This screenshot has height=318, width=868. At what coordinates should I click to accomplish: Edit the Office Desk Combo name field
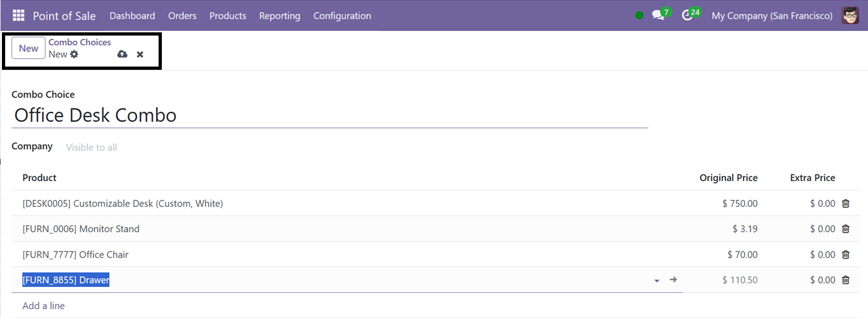pyautogui.click(x=329, y=116)
